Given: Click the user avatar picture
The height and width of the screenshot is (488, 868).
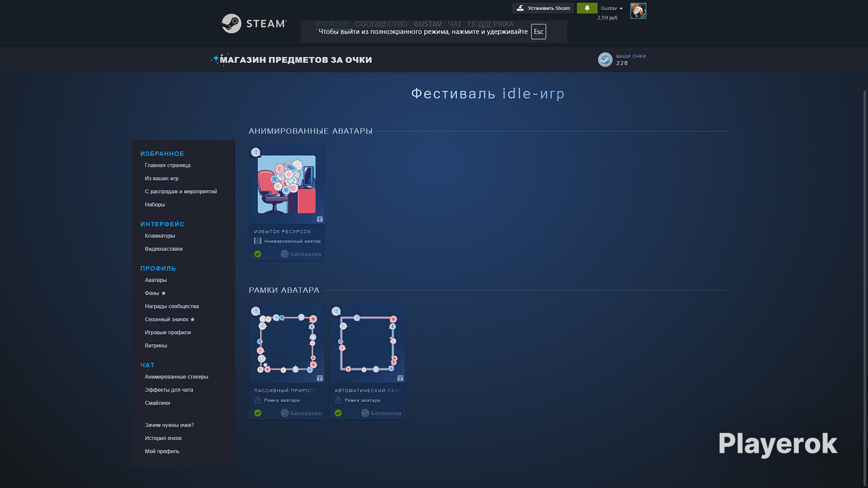Looking at the screenshot, I should (x=638, y=11).
